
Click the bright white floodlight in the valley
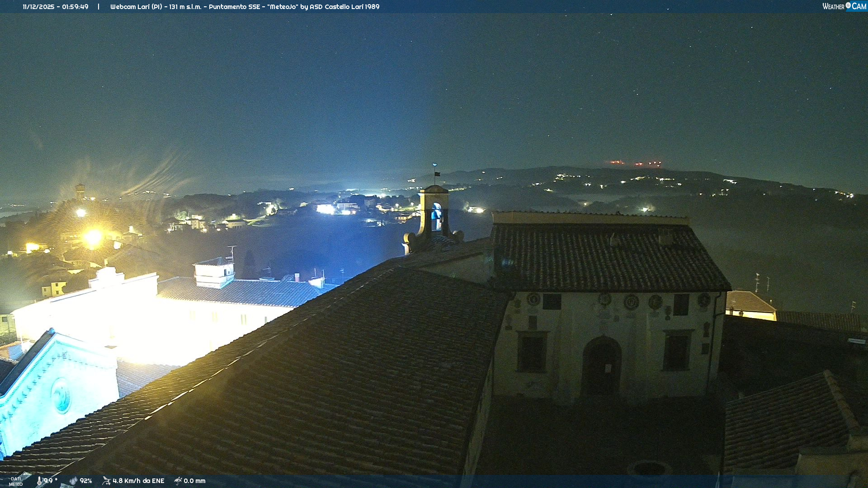pos(325,209)
